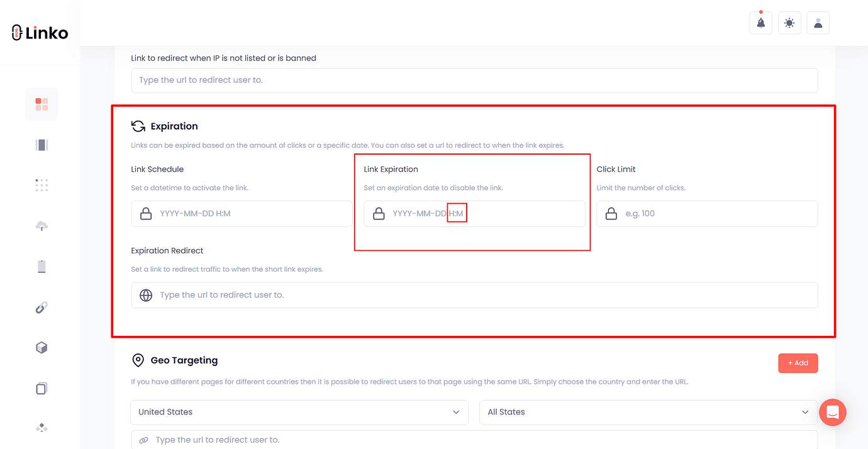The width and height of the screenshot is (868, 449).
Task: Select the Links chain icon in sidebar
Action: click(x=41, y=307)
